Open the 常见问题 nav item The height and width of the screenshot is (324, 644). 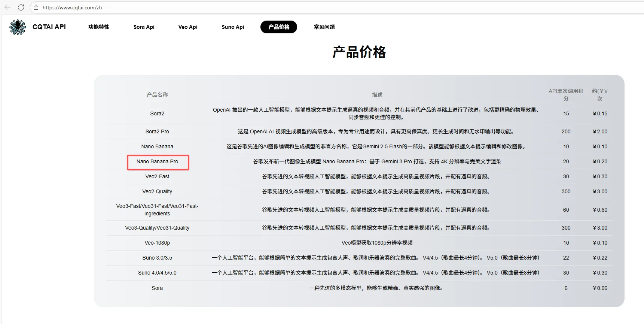tap(324, 27)
